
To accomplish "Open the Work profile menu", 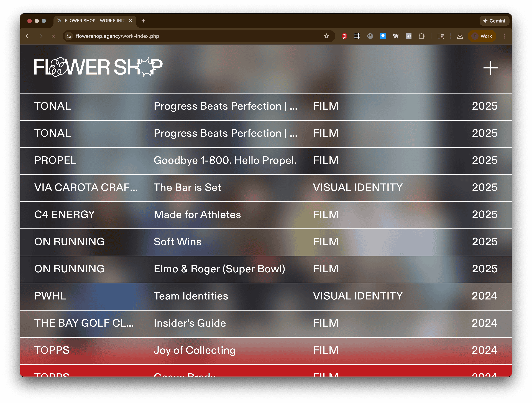I will 482,36.
